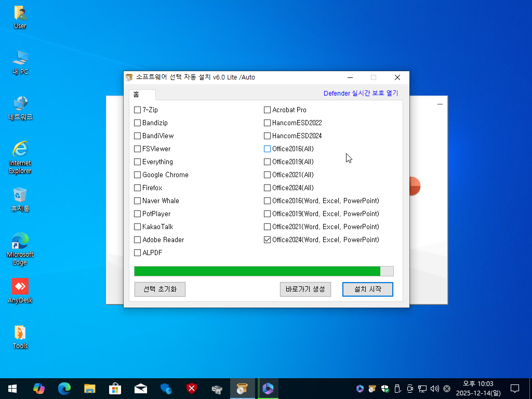532x399 pixels.
Task: Select the 홈 tab
Action: click(x=142, y=95)
